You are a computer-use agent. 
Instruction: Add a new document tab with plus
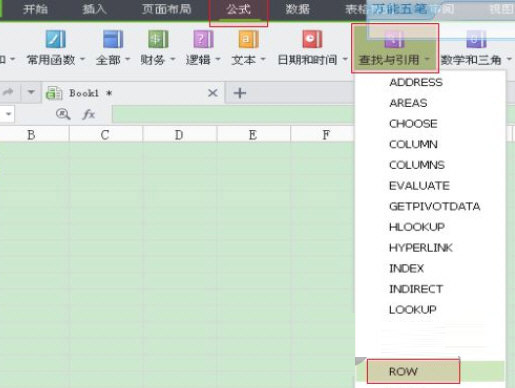click(240, 93)
